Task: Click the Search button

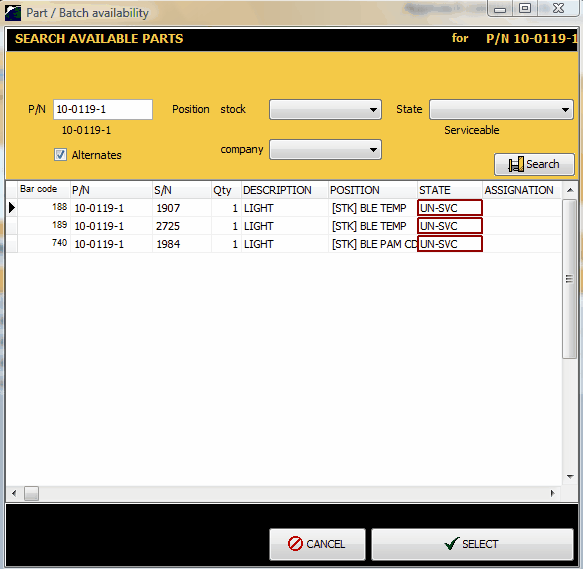Action: [534, 164]
